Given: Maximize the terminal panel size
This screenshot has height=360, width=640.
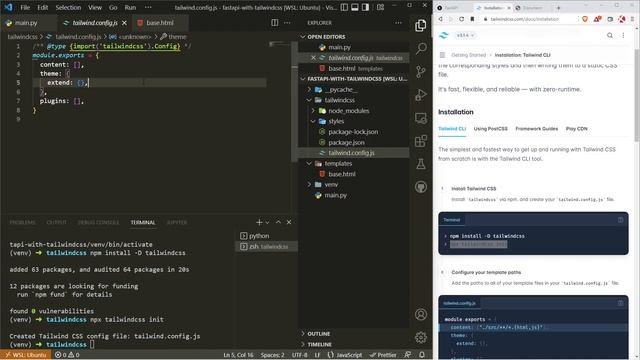Looking at the screenshot, I should pyautogui.click(x=278, y=222).
